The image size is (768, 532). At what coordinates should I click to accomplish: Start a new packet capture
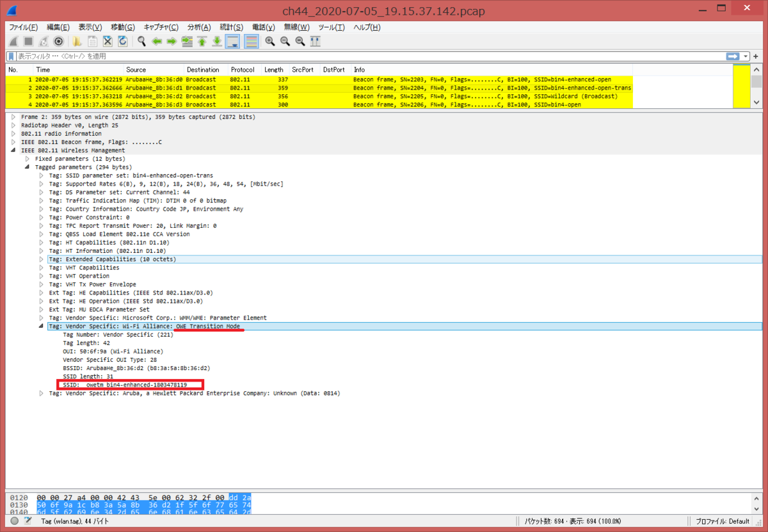(12, 41)
